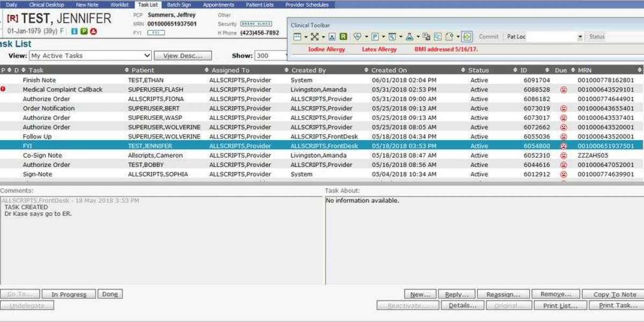Expand the arrow next to the heart icon

tap(367, 37)
